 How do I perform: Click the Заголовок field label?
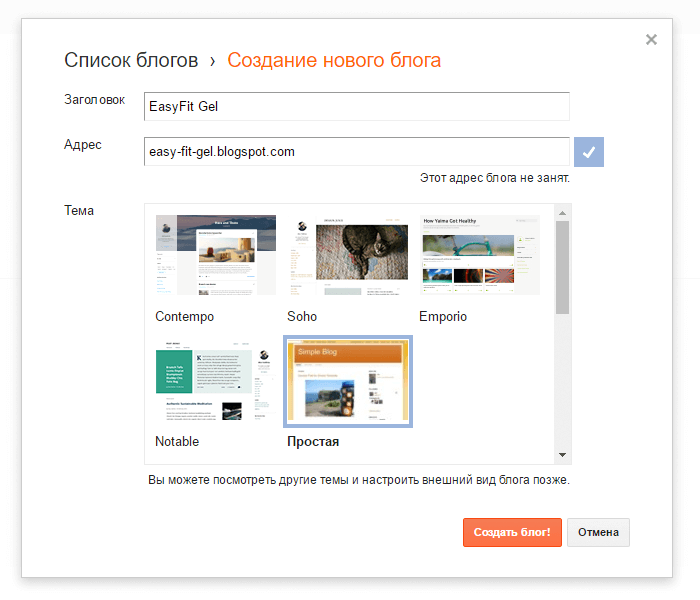tap(94, 100)
